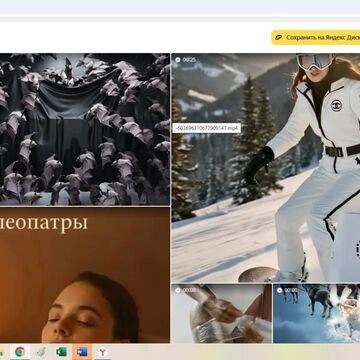Open Google Chrome from the taskbar

click(x=20, y=352)
